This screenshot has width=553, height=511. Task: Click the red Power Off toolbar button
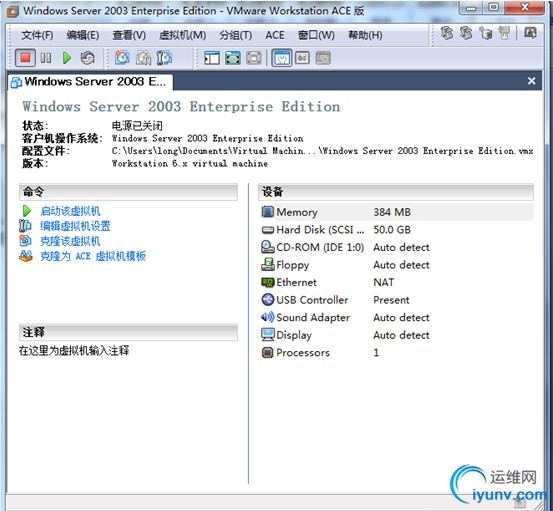[25, 58]
